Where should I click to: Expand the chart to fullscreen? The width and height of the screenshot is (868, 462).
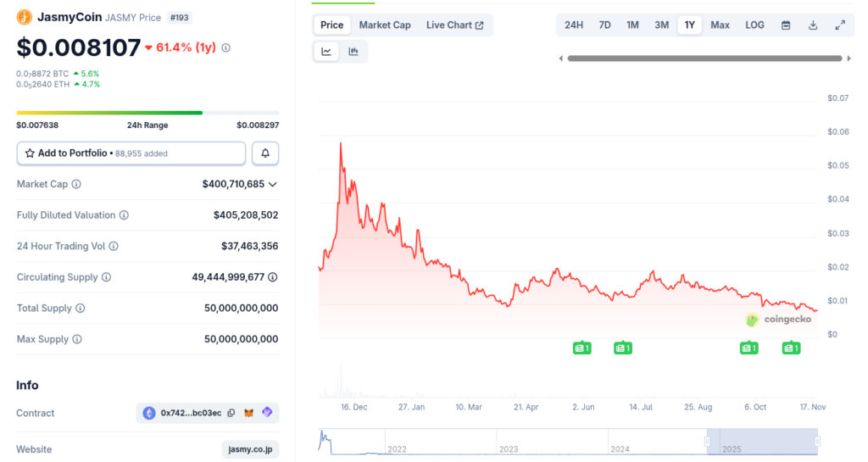840,25
